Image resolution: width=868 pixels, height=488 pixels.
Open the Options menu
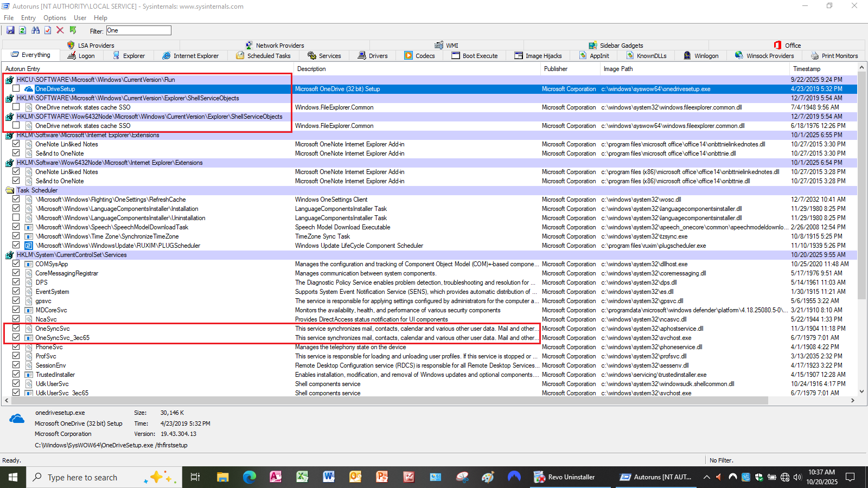coord(55,18)
